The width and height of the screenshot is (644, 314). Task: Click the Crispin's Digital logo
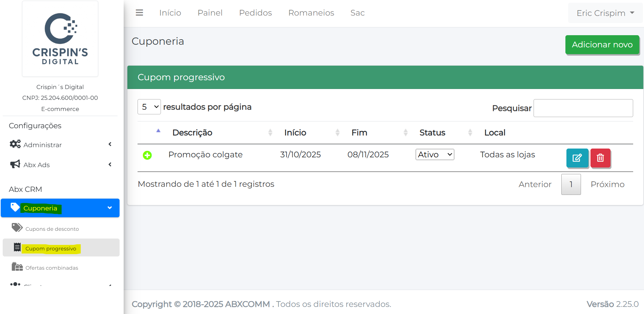tap(60, 39)
